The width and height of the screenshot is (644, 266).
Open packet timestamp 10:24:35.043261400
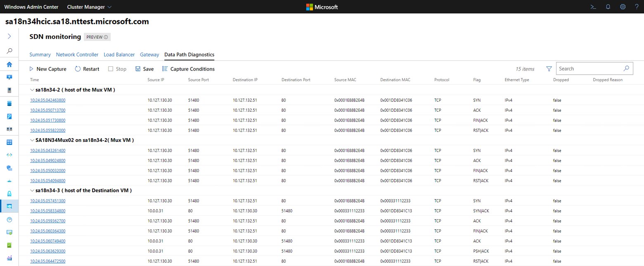point(48,151)
